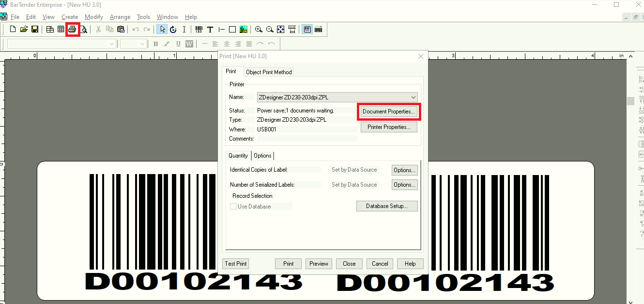644x304 pixels.
Task: Open the File menu
Action: point(15,17)
